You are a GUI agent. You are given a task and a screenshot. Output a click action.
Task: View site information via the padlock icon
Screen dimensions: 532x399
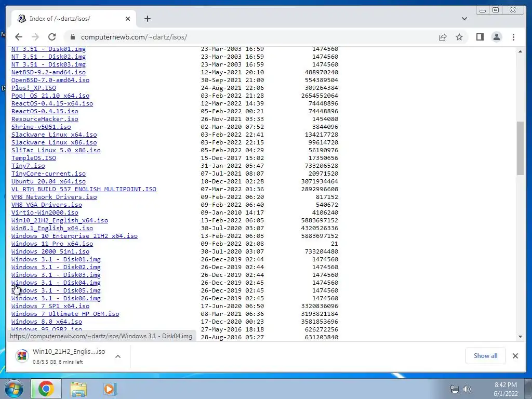pos(72,37)
